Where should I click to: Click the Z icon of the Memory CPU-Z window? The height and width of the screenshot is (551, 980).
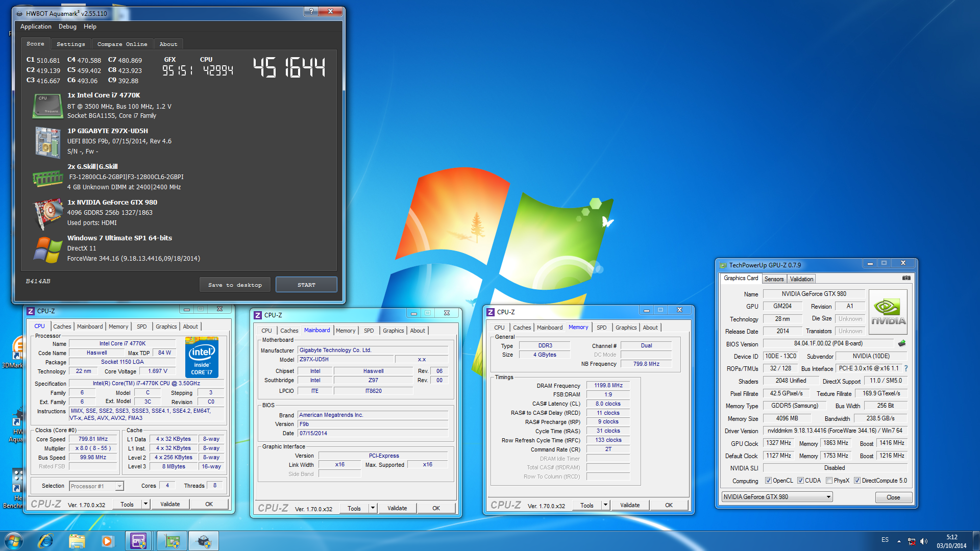tap(491, 312)
